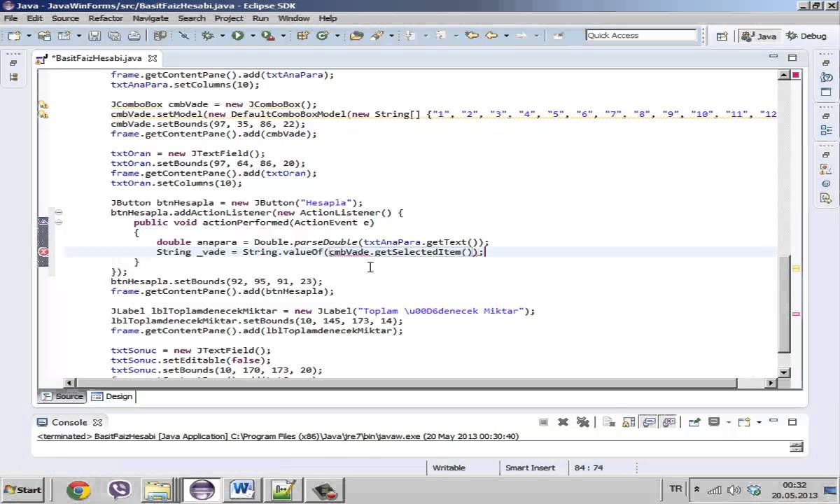This screenshot has height=504, width=840.
Task: Click the Windows Start button
Action: 22,489
